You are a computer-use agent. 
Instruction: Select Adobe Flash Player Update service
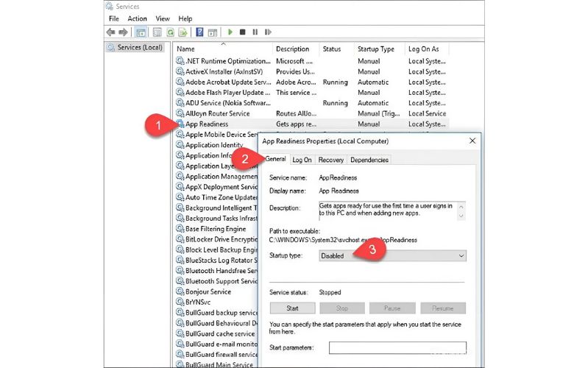(x=311, y=93)
